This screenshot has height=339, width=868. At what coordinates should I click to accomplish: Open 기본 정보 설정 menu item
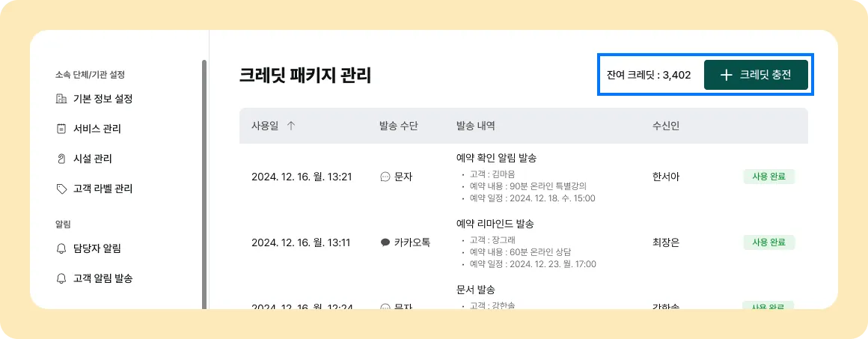[94, 99]
